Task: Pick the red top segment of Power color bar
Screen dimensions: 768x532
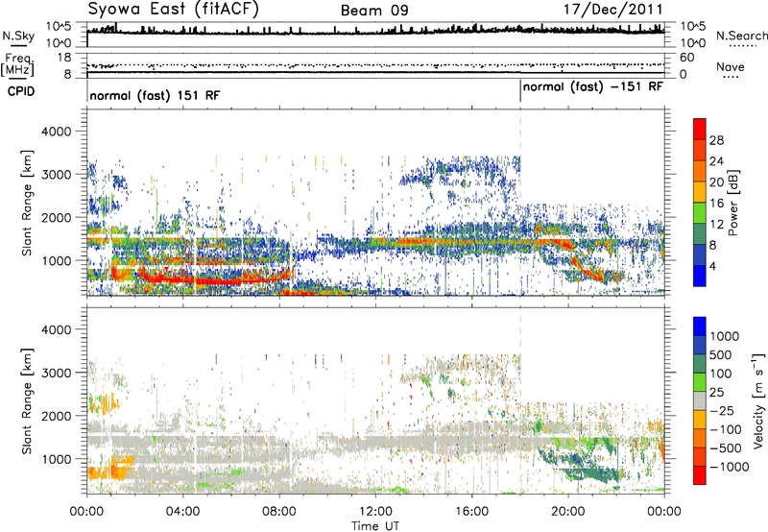Action: pyautogui.click(x=700, y=129)
